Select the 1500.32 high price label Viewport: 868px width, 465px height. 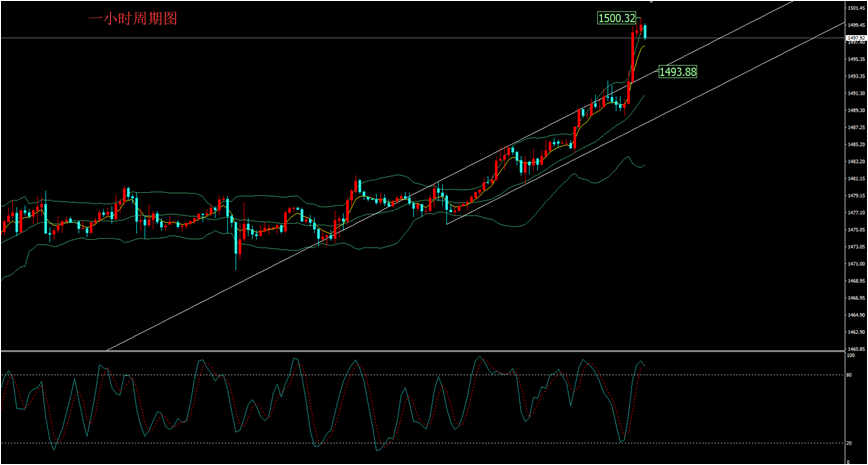tap(617, 18)
